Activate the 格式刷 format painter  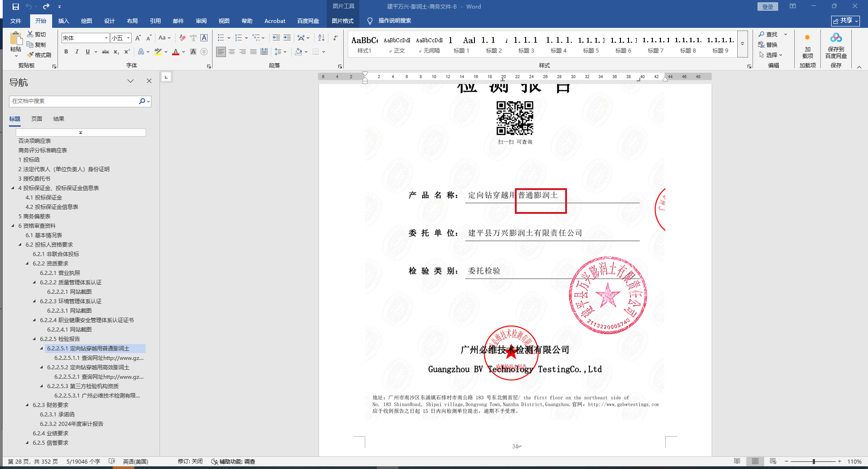(x=39, y=55)
